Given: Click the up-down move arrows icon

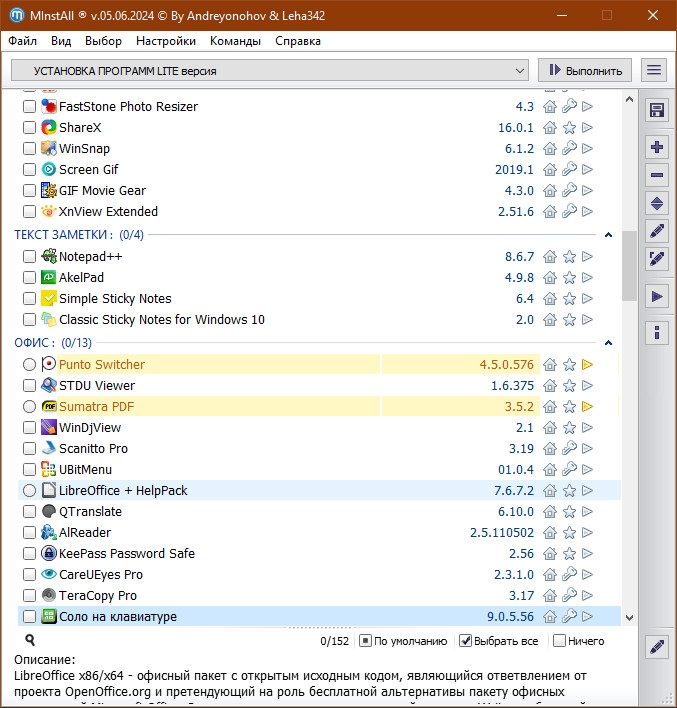Looking at the screenshot, I should click(x=657, y=203).
